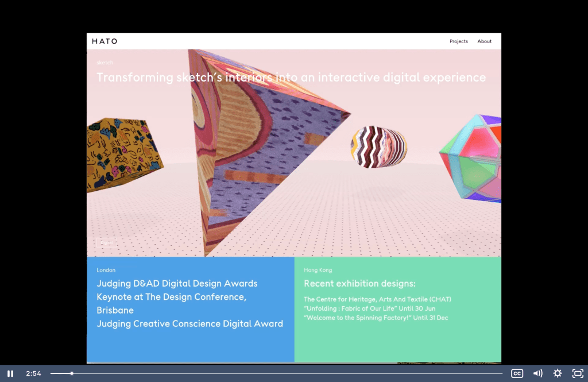
Task: Click the 'sketch' label above the headline
Action: click(x=105, y=63)
